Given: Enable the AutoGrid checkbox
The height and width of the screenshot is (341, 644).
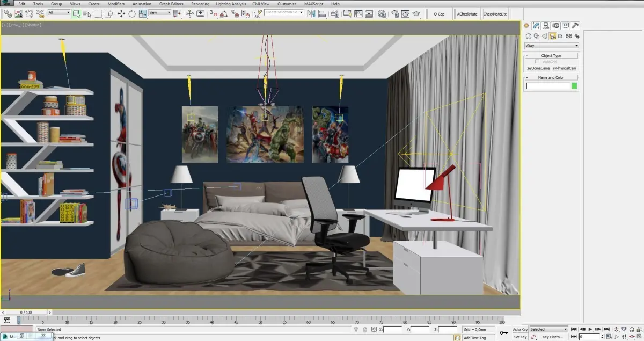Looking at the screenshot, I should click(538, 62).
